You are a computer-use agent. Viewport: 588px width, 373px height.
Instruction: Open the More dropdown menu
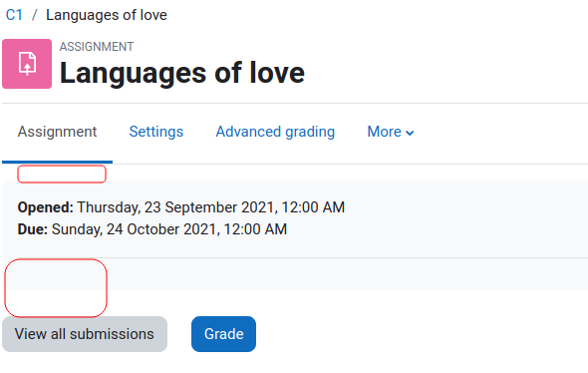click(x=391, y=132)
